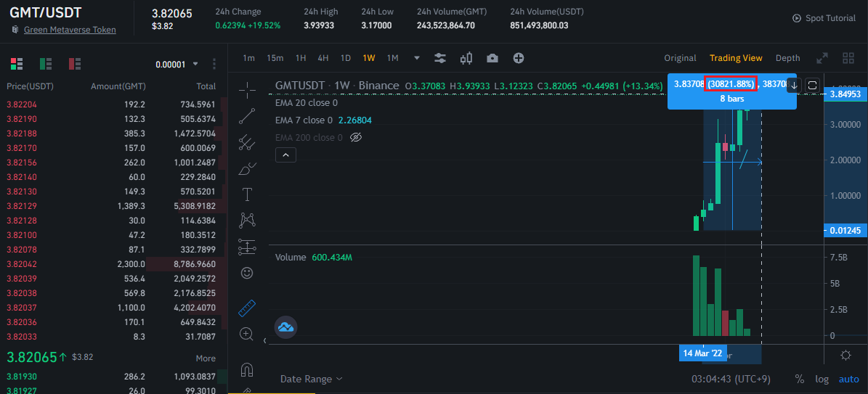Add a comparison with plus icon
The height and width of the screenshot is (394, 868).
[x=518, y=58]
